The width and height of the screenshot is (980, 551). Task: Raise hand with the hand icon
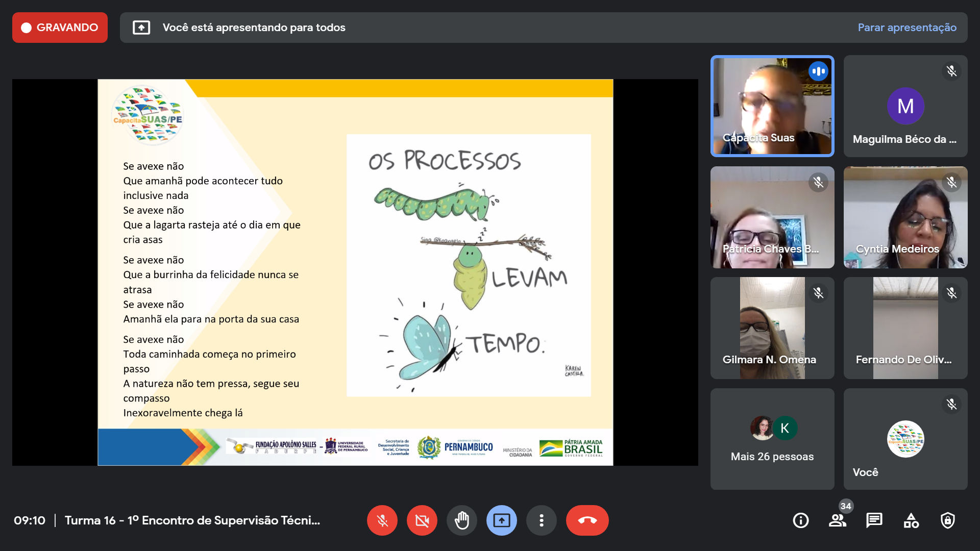(x=461, y=520)
